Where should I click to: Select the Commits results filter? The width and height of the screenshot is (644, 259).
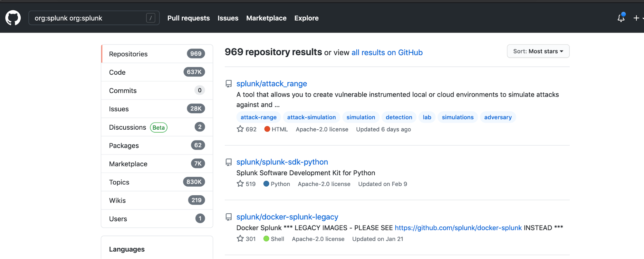[x=157, y=90]
